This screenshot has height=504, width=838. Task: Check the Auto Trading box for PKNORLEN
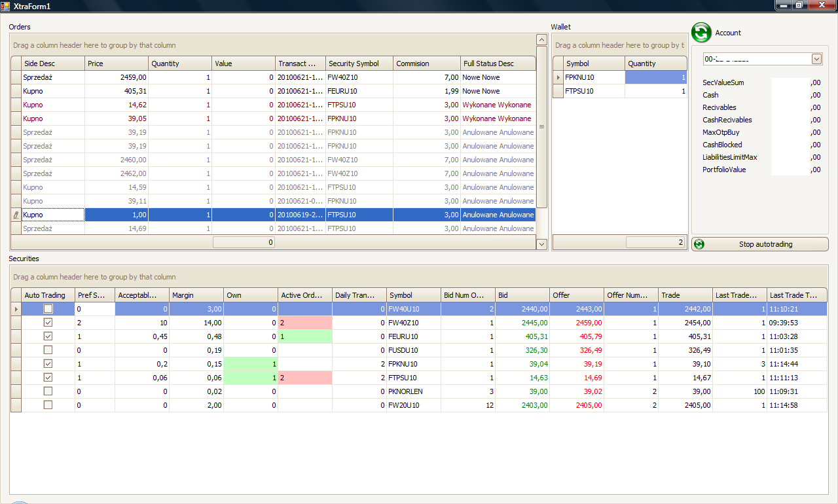pyautogui.click(x=48, y=391)
